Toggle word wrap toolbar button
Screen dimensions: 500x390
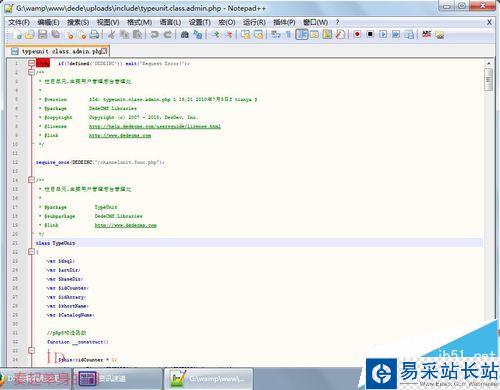[x=276, y=34]
